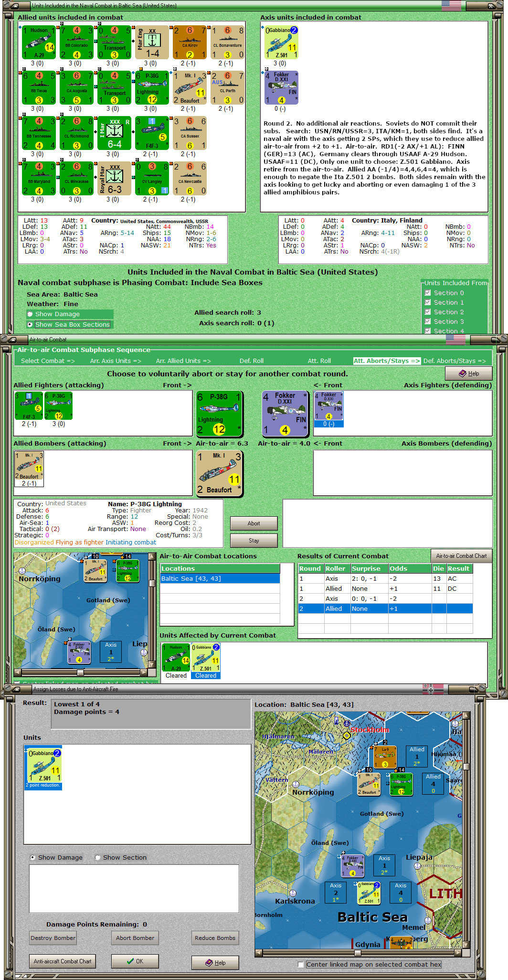Viewport: 508px width, 980px height.
Task: Select Show Section radio button
Action: point(97,858)
